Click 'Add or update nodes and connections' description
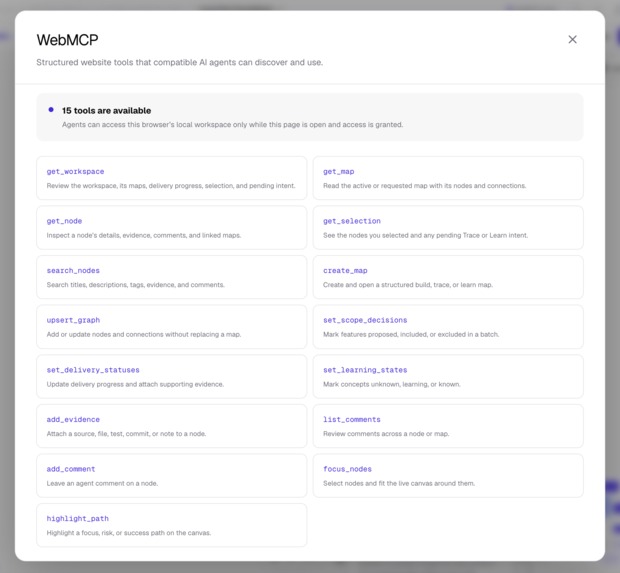 pyautogui.click(x=144, y=335)
